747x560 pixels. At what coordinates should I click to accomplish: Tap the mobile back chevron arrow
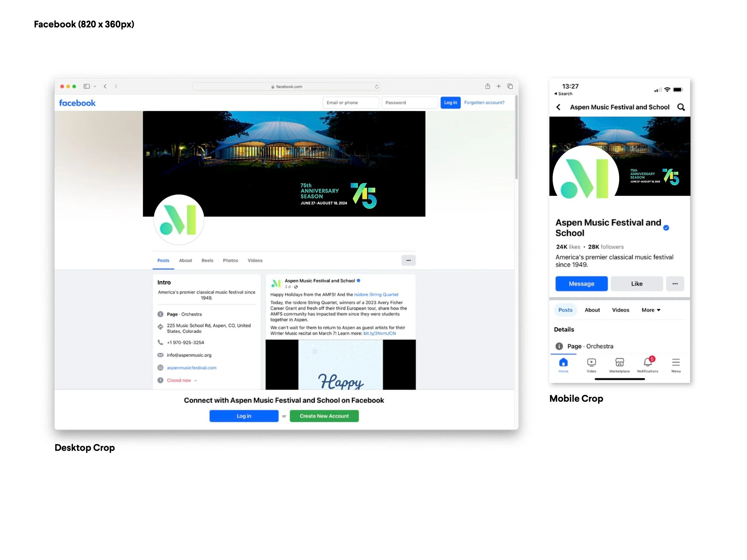558,107
